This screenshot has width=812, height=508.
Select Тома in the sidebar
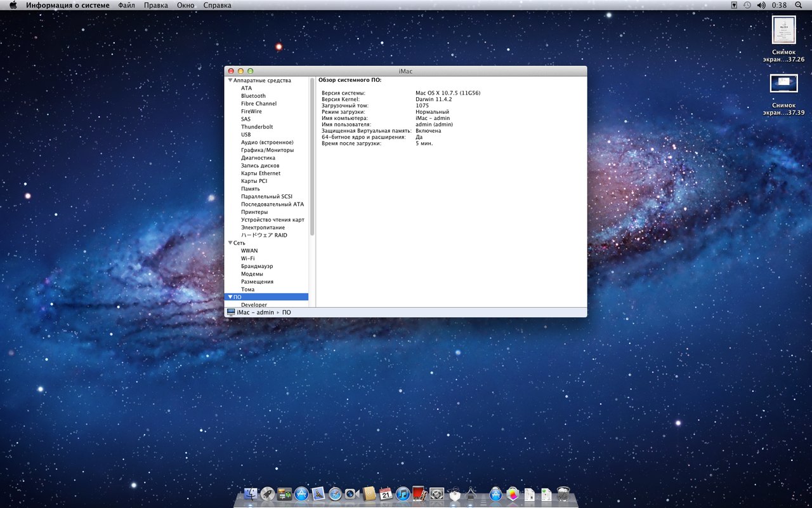(248, 289)
